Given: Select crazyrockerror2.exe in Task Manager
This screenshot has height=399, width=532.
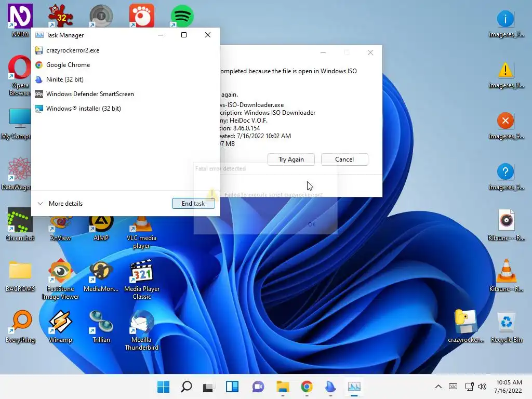Looking at the screenshot, I should coord(125,50).
